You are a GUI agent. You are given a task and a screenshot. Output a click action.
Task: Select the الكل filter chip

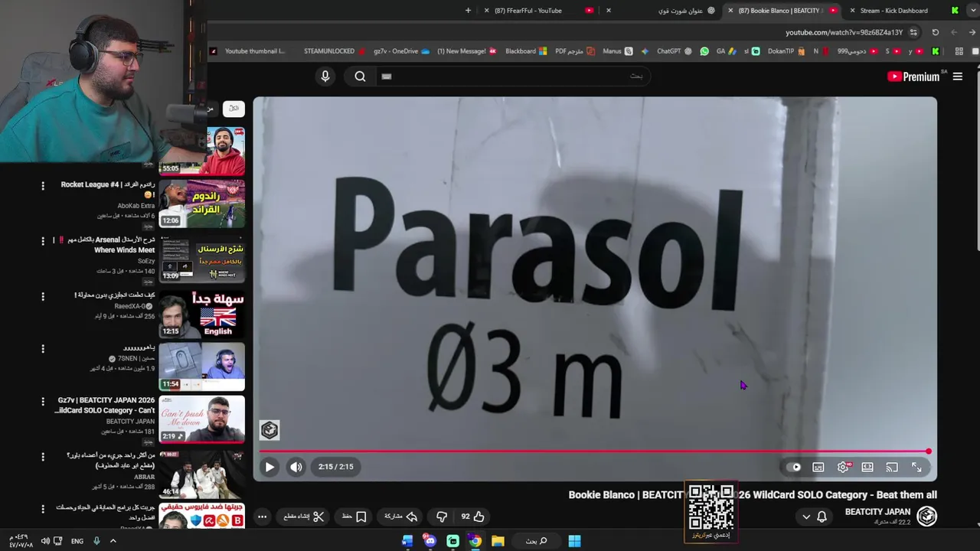[x=234, y=109]
